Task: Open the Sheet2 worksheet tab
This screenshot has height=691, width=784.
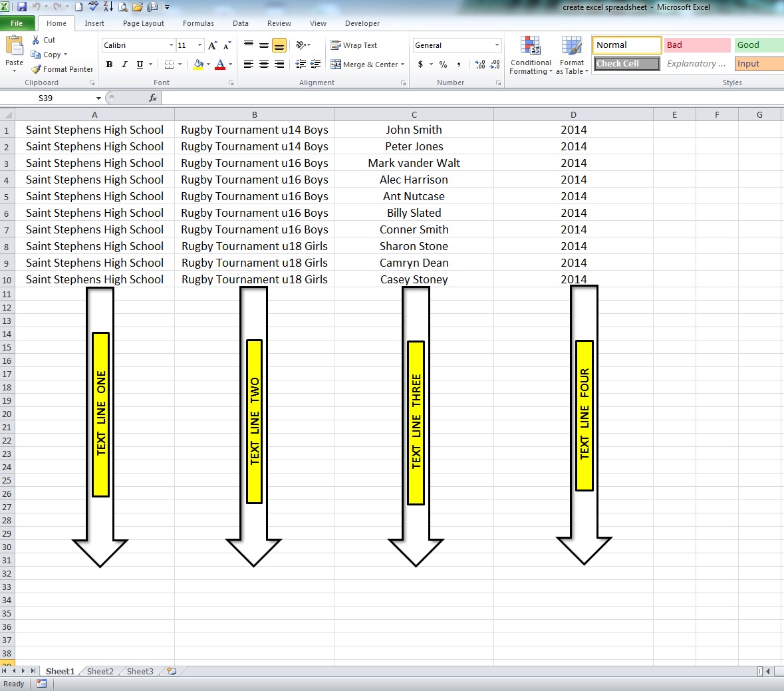Action: tap(100, 671)
